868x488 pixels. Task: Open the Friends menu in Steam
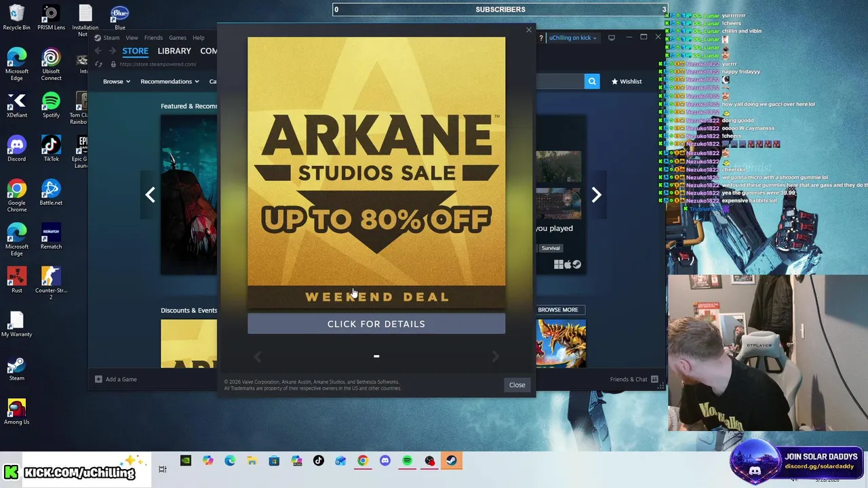click(153, 38)
